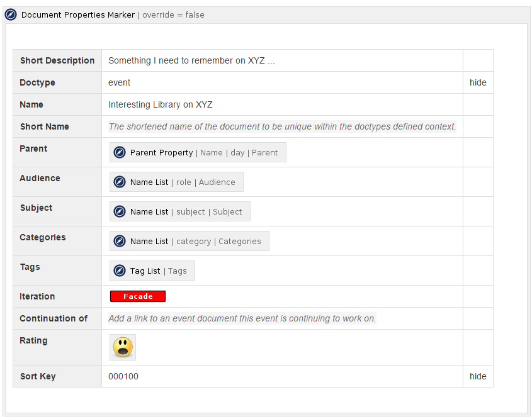The height and width of the screenshot is (419, 532).
Task: Click the Parent Property macro edit icon
Action: pos(120,152)
